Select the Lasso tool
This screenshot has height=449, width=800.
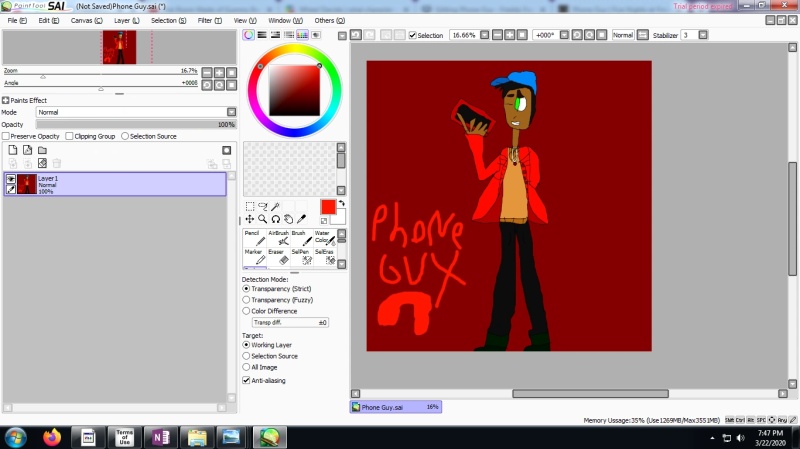263,206
